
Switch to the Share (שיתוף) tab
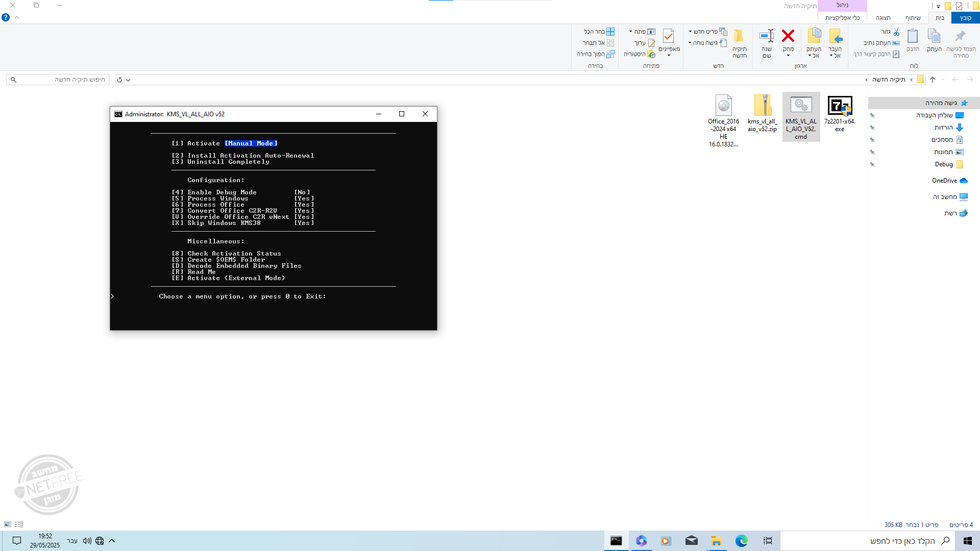[x=913, y=18]
